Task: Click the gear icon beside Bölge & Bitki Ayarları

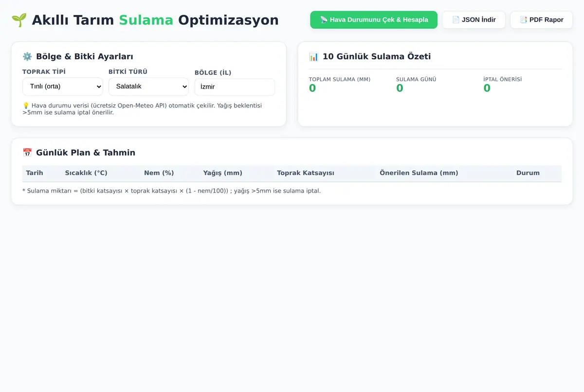Action: (27, 56)
